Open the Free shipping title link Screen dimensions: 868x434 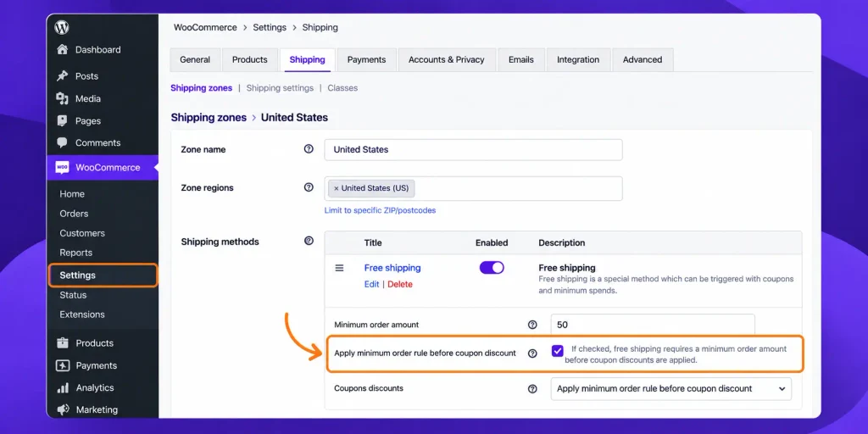(392, 268)
